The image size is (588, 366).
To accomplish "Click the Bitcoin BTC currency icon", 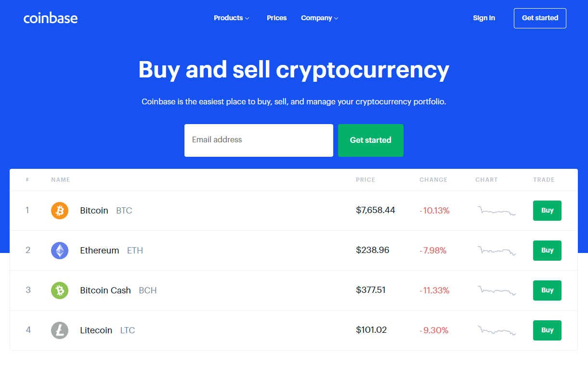I will pyautogui.click(x=59, y=210).
